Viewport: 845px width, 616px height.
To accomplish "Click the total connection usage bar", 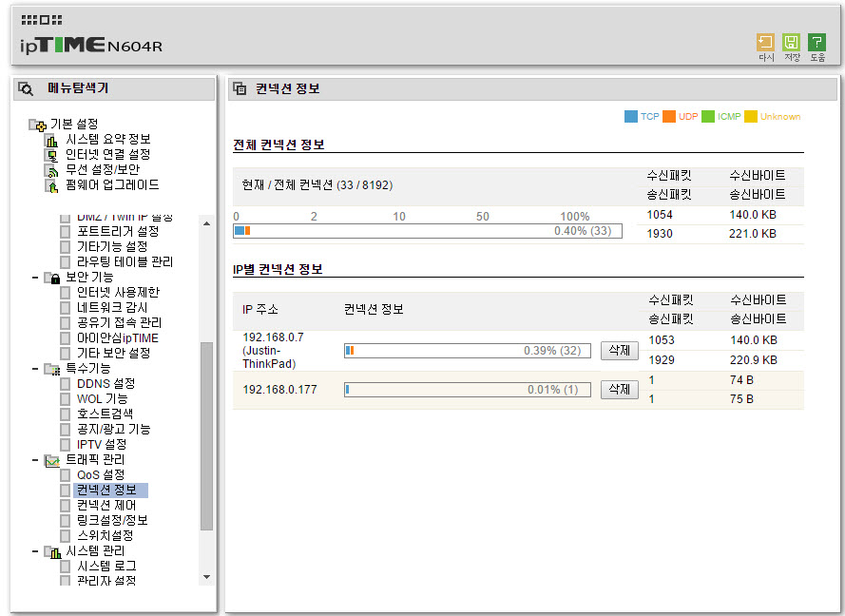I will pyautogui.click(x=428, y=231).
